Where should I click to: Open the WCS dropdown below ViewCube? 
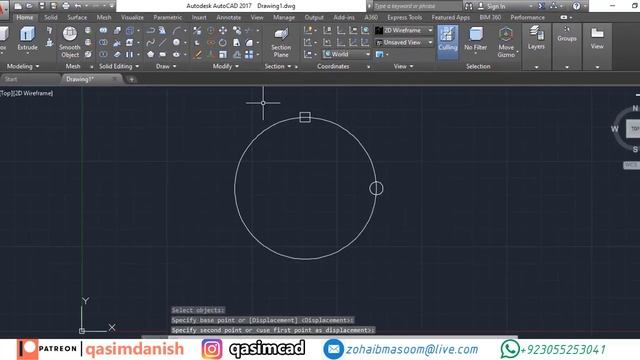(x=631, y=165)
